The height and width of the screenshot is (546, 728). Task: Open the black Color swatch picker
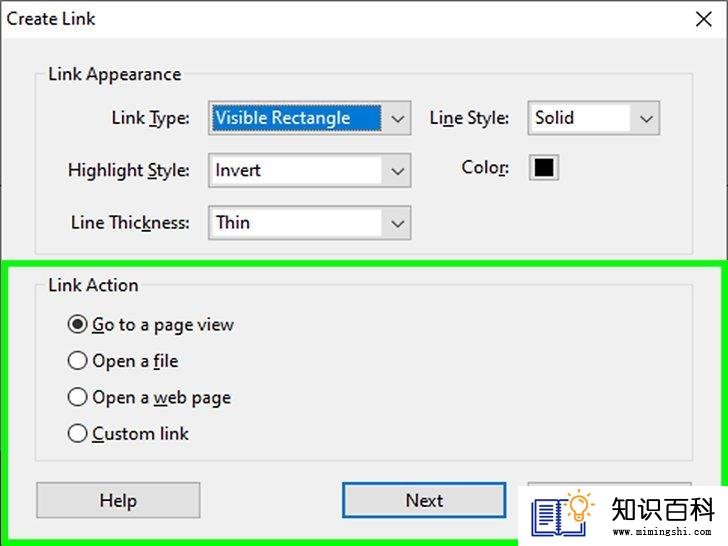[x=544, y=168]
